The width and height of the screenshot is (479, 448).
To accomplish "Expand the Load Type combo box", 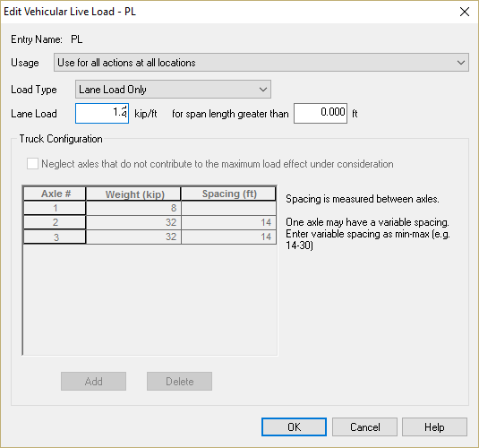I will coord(173,90).
